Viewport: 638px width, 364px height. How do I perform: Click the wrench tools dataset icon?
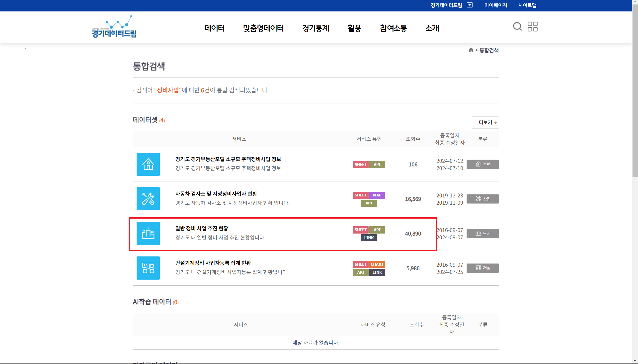tap(148, 199)
